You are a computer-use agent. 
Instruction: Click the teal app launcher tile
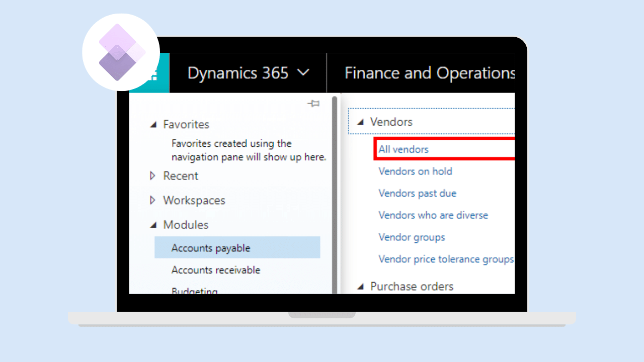pyautogui.click(x=149, y=73)
